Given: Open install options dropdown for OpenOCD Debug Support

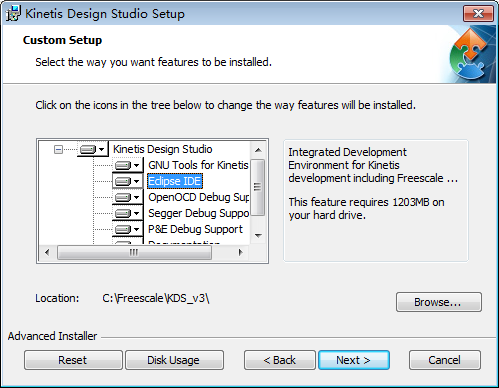Looking at the screenshot, I should (128, 197).
